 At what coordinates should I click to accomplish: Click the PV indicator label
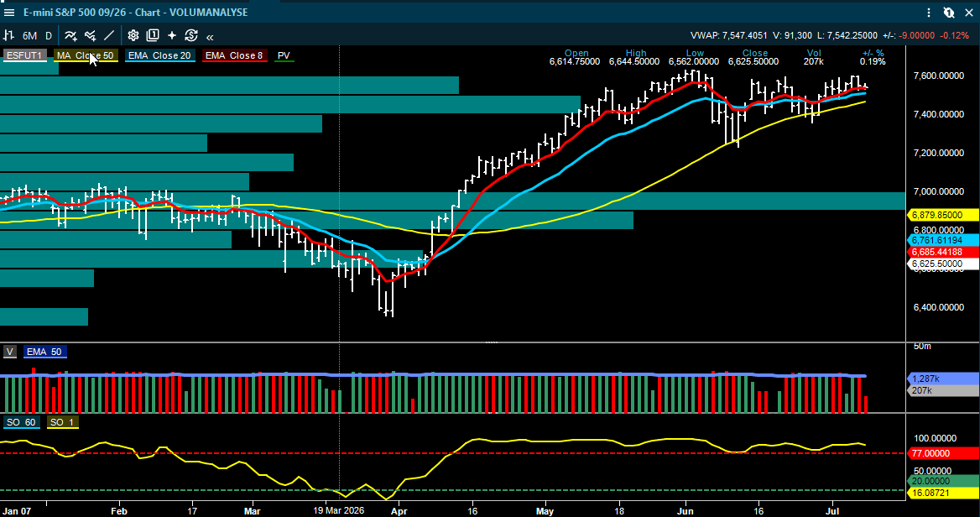(284, 55)
